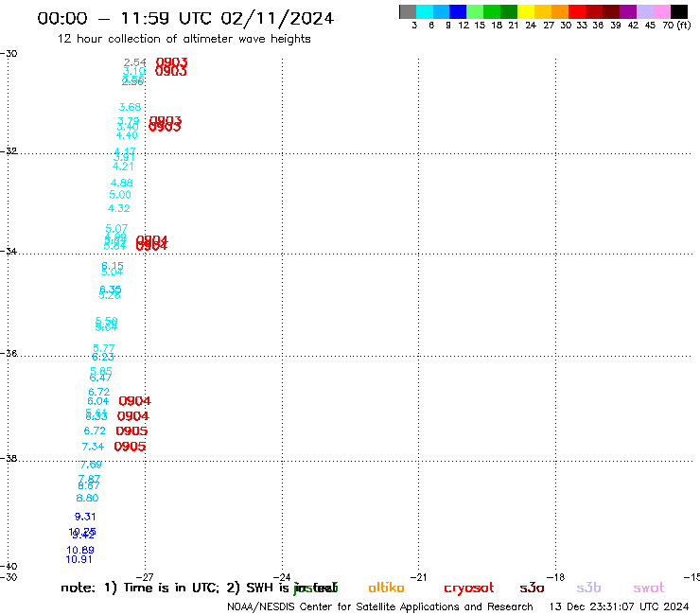Click the wave height reading 4.32
Viewport: 700px width, 615px height.
(x=119, y=208)
